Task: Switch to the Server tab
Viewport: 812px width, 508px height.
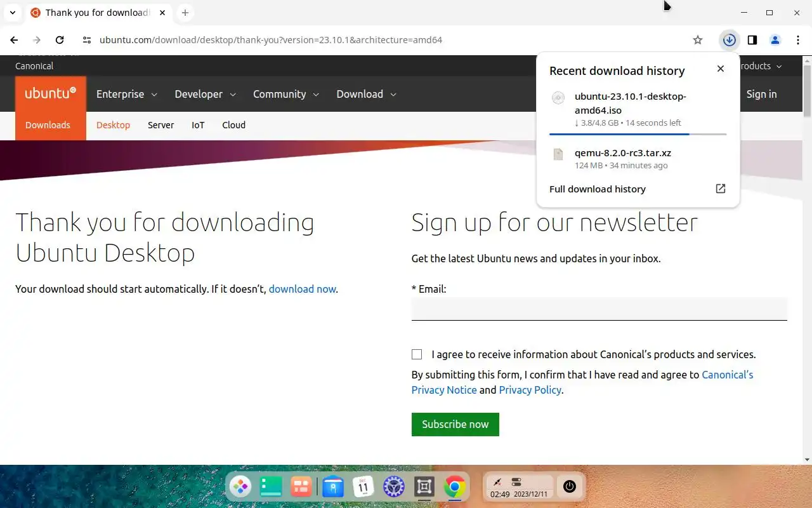Action: 160,125
